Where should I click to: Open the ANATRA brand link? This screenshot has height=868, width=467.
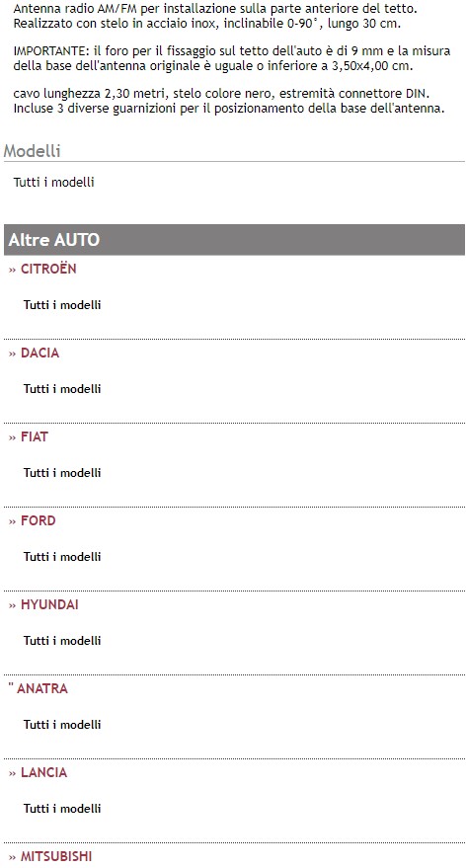(42, 688)
